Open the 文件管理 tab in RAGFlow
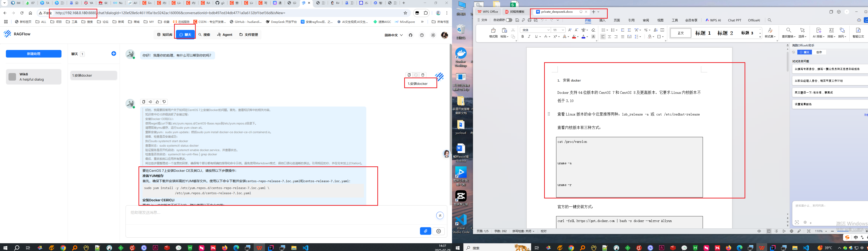 point(249,35)
